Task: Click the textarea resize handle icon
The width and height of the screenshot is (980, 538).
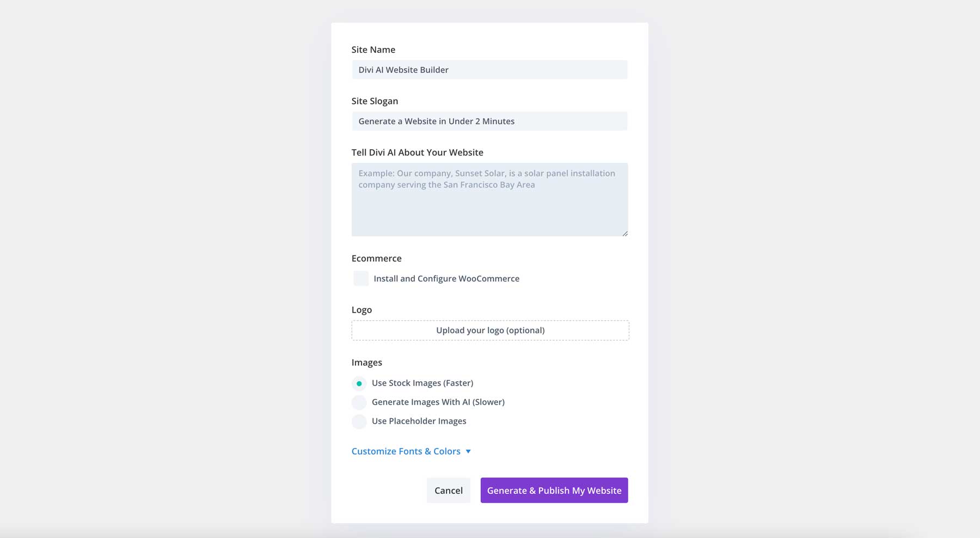Action: pos(624,233)
